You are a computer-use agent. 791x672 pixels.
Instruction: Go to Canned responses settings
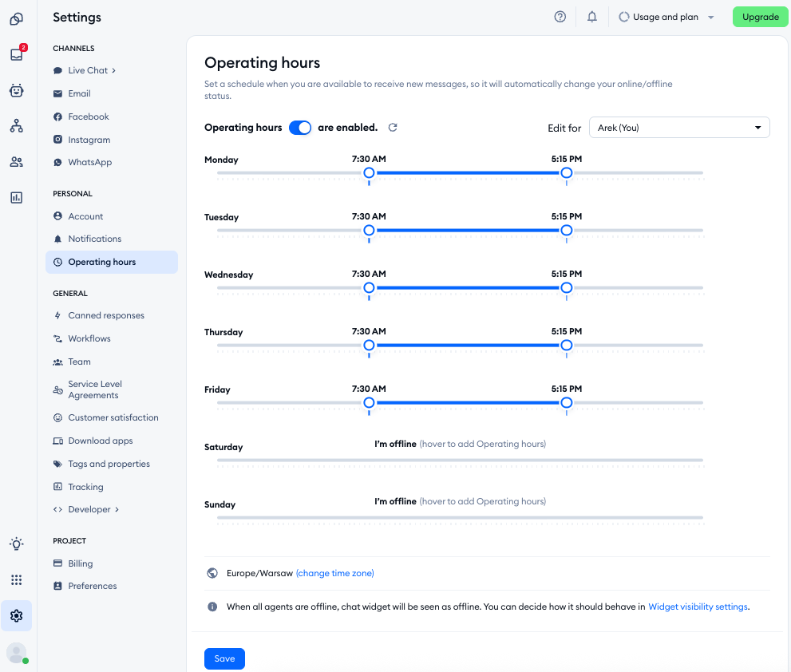(x=106, y=315)
